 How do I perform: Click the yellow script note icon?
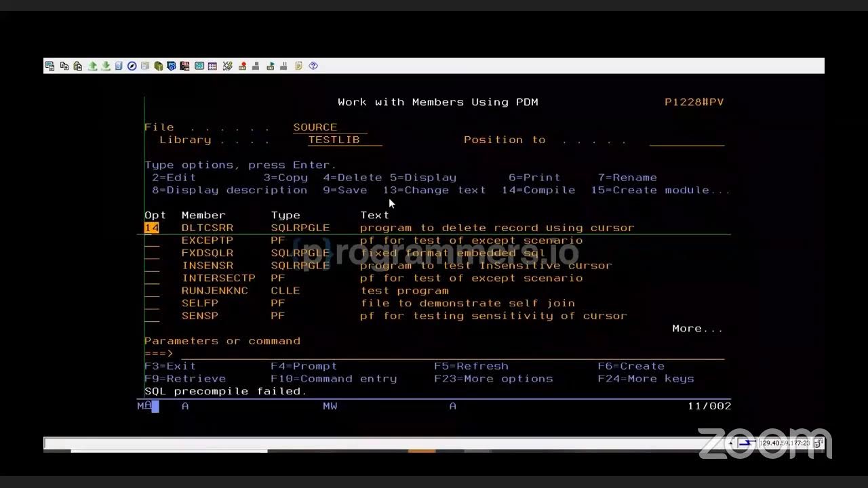click(298, 66)
